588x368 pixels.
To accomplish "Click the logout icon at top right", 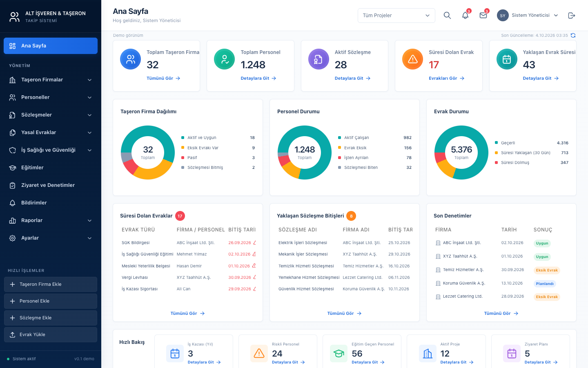I will click(x=572, y=16).
